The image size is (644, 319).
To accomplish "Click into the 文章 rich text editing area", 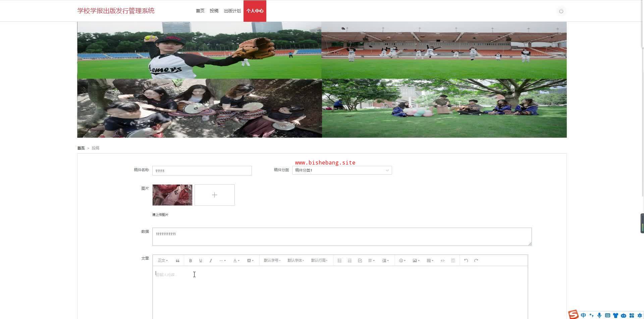I will click(340, 293).
